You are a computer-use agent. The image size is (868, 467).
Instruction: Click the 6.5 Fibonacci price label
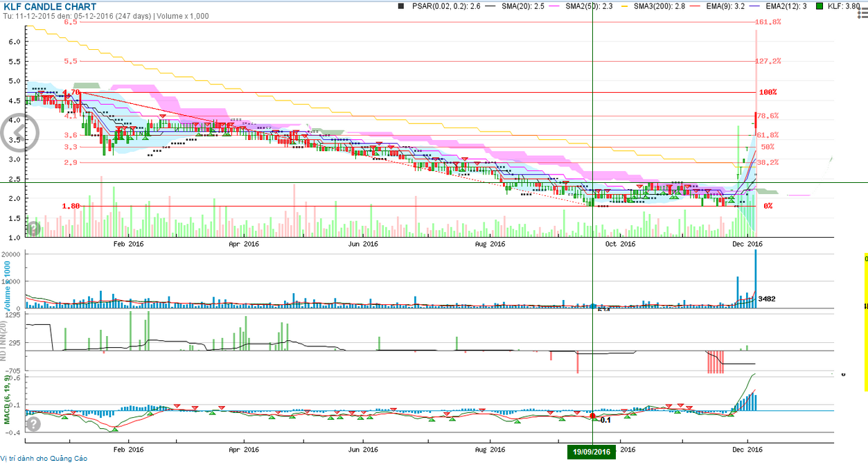pyautogui.click(x=71, y=22)
